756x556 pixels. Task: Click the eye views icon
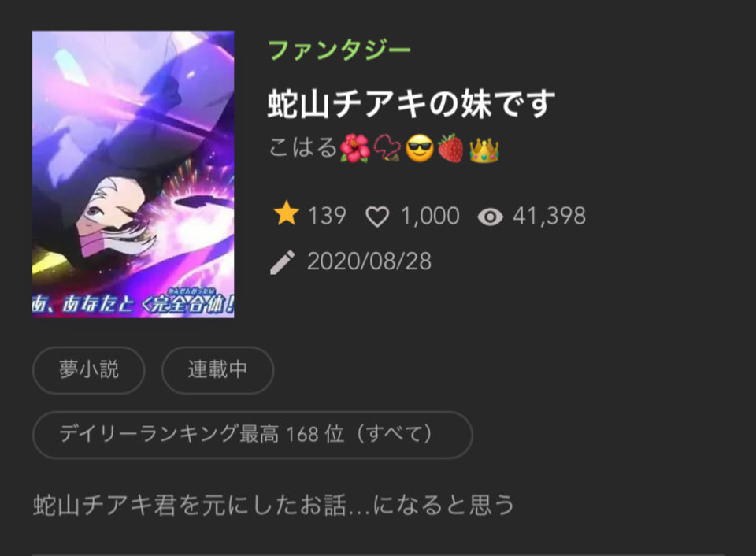coord(490,217)
